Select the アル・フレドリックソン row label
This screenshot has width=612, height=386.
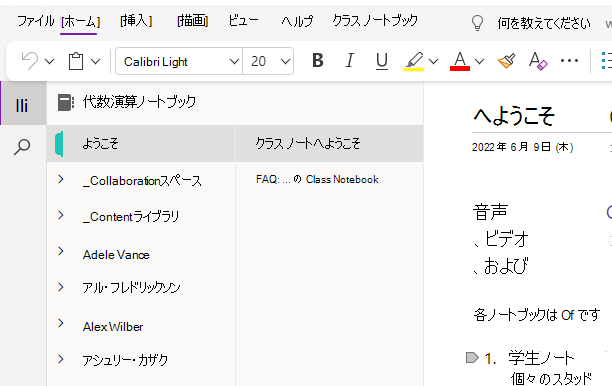131,288
